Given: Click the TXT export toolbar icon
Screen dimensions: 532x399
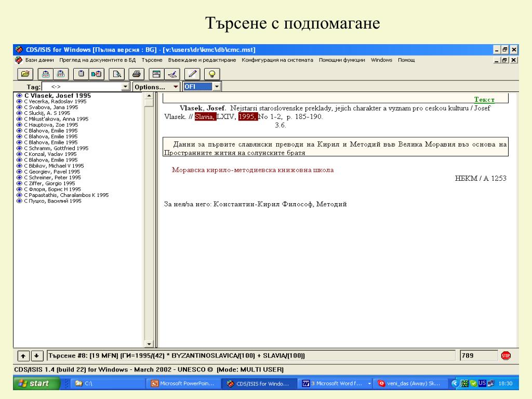Looking at the screenshot, I should click(x=46, y=74).
